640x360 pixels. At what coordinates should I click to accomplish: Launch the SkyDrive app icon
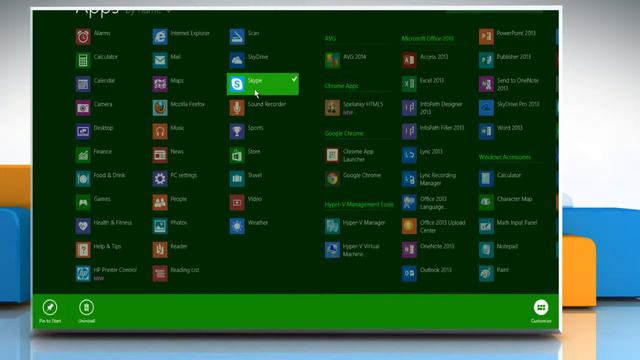[237, 60]
